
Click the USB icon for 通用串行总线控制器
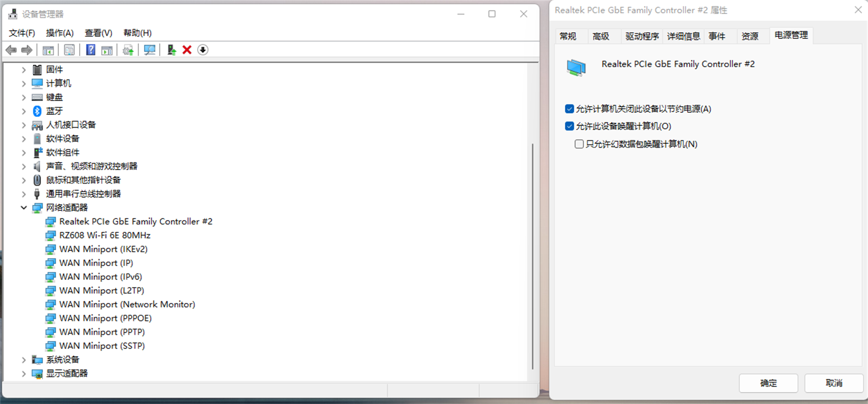coord(37,194)
